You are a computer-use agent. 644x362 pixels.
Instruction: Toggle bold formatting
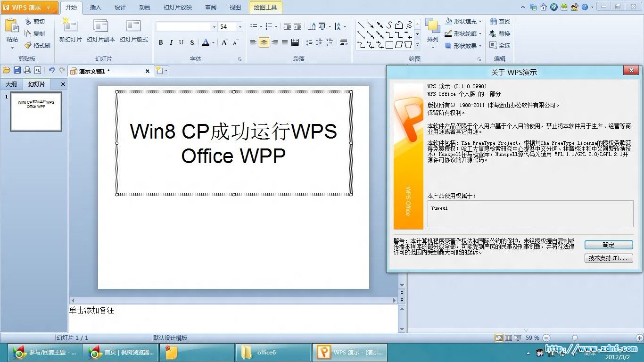click(161, 43)
